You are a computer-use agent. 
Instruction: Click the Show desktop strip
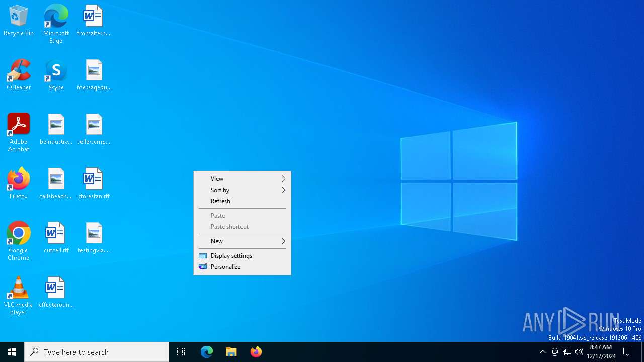642,352
